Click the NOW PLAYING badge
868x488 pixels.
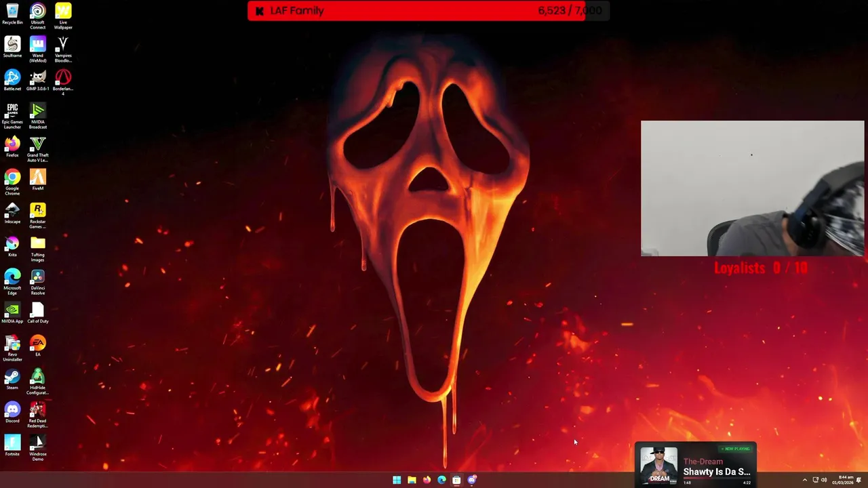736,449
